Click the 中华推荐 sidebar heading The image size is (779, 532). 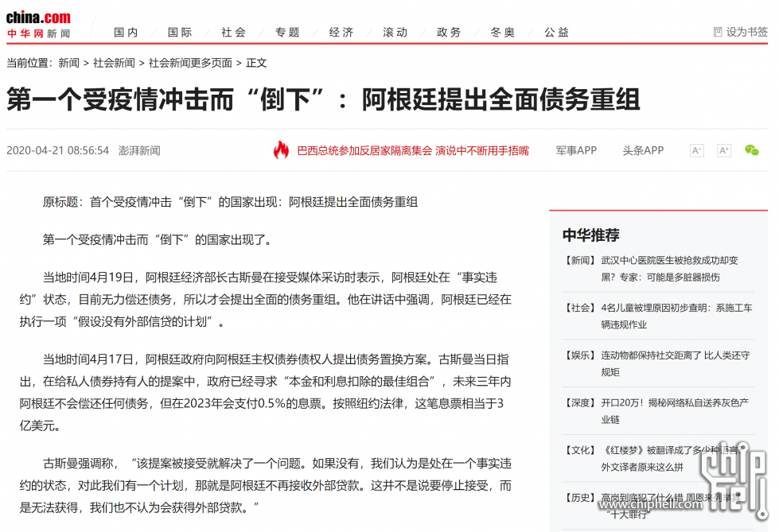(x=590, y=235)
